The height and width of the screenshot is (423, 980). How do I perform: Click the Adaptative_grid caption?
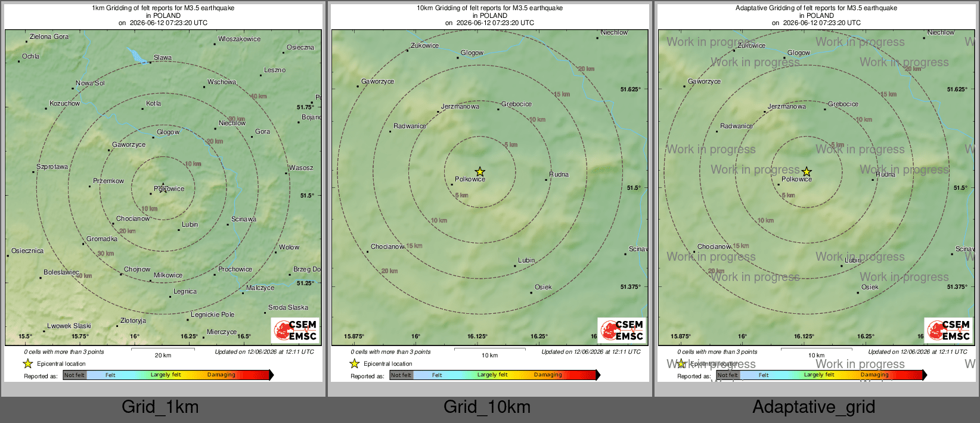pyautogui.click(x=814, y=407)
